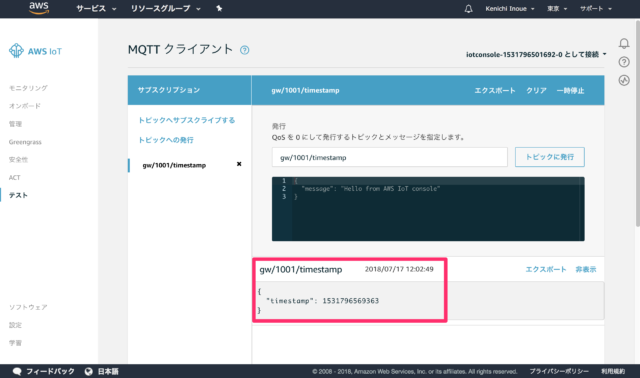
Task: Click the gw/1001/timestamp title in the blue header
Action: click(x=305, y=91)
